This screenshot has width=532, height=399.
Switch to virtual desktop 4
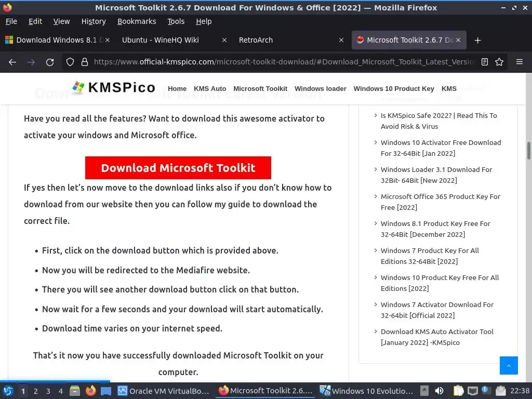point(61,391)
